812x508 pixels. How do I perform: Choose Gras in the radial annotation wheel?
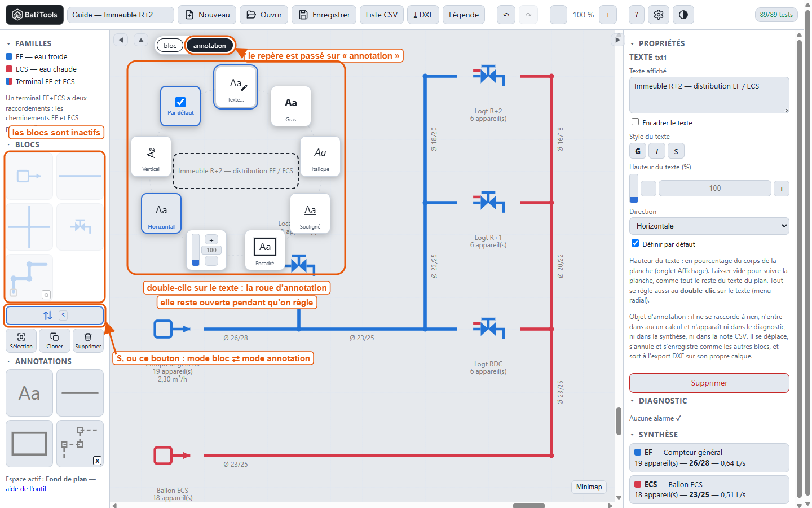point(291,106)
